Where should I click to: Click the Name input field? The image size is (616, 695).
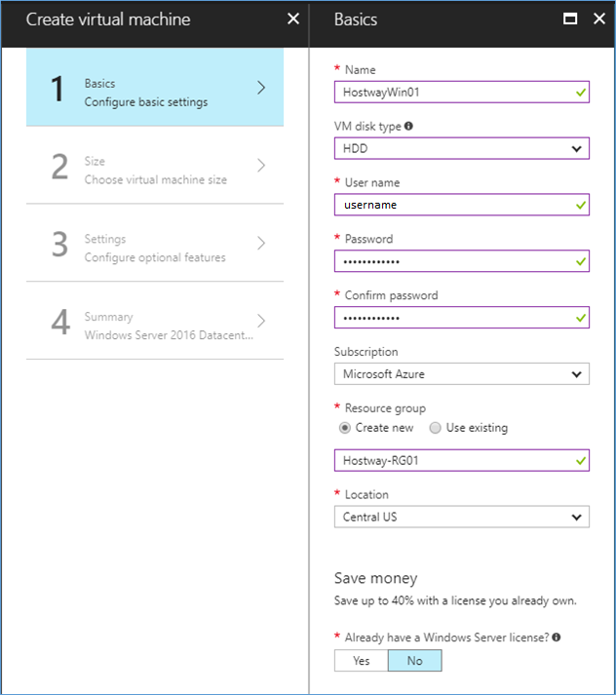click(462, 93)
